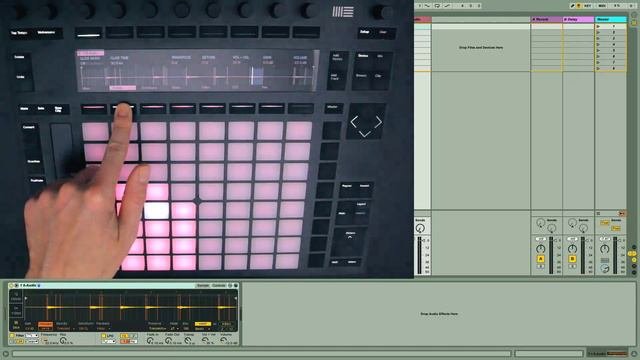Switch to Simpler Controls tab

pos(219,285)
